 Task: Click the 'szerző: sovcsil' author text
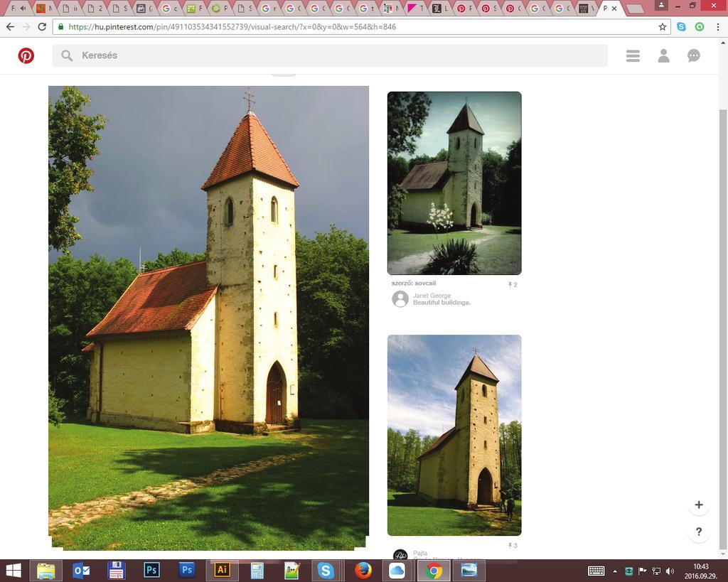(x=414, y=283)
